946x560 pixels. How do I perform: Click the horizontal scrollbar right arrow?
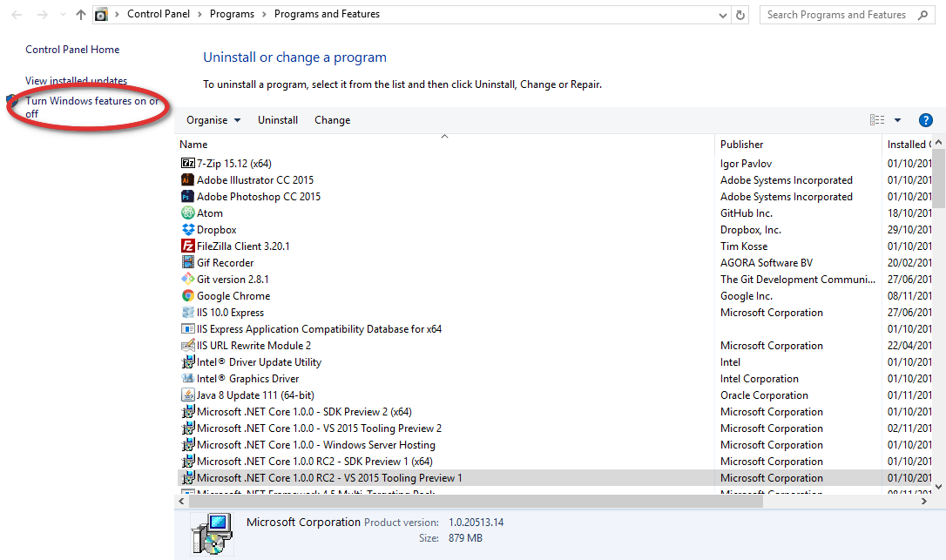coord(923,501)
